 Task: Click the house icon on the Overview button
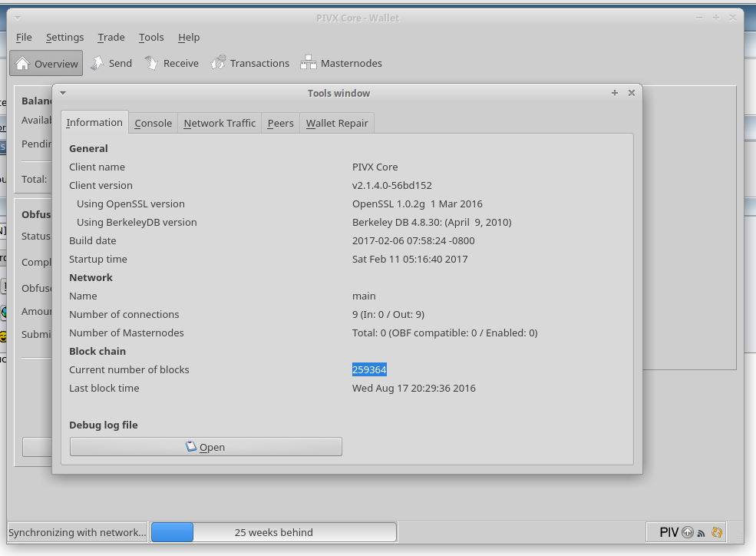pyautogui.click(x=22, y=63)
